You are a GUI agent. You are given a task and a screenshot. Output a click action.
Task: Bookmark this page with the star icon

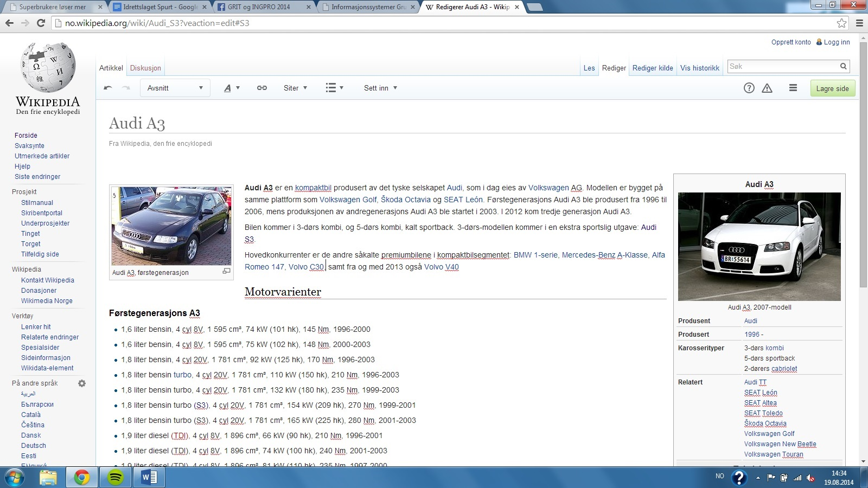[841, 23]
